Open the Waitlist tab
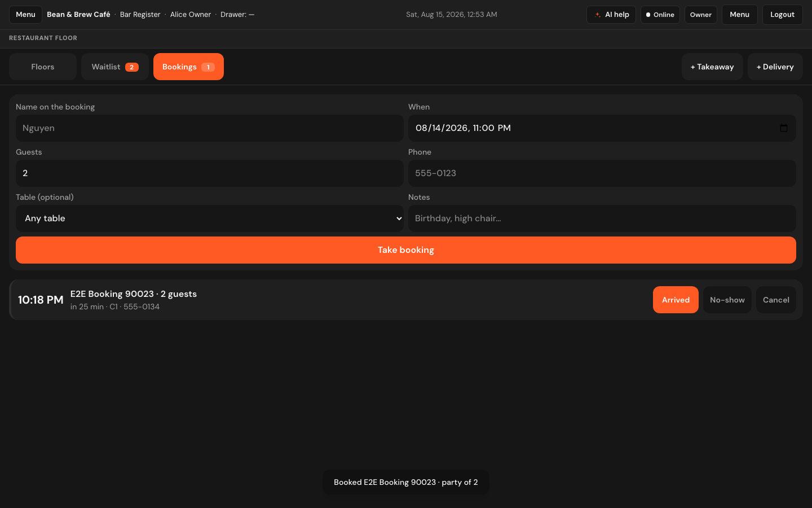The width and height of the screenshot is (812, 508). [x=115, y=67]
